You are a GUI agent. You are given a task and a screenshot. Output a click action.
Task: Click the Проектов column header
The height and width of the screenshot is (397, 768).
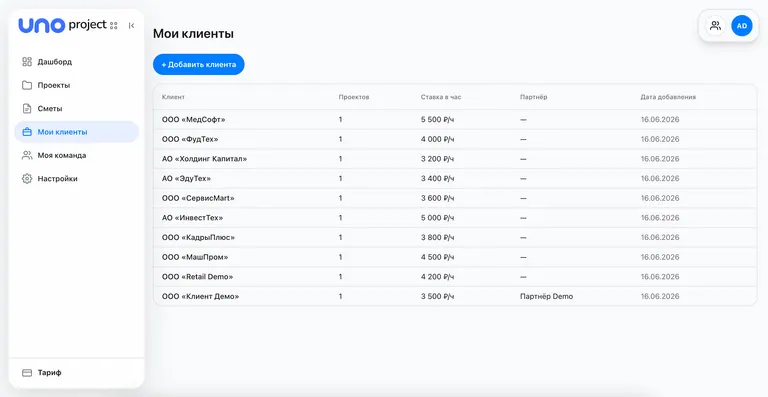point(354,97)
